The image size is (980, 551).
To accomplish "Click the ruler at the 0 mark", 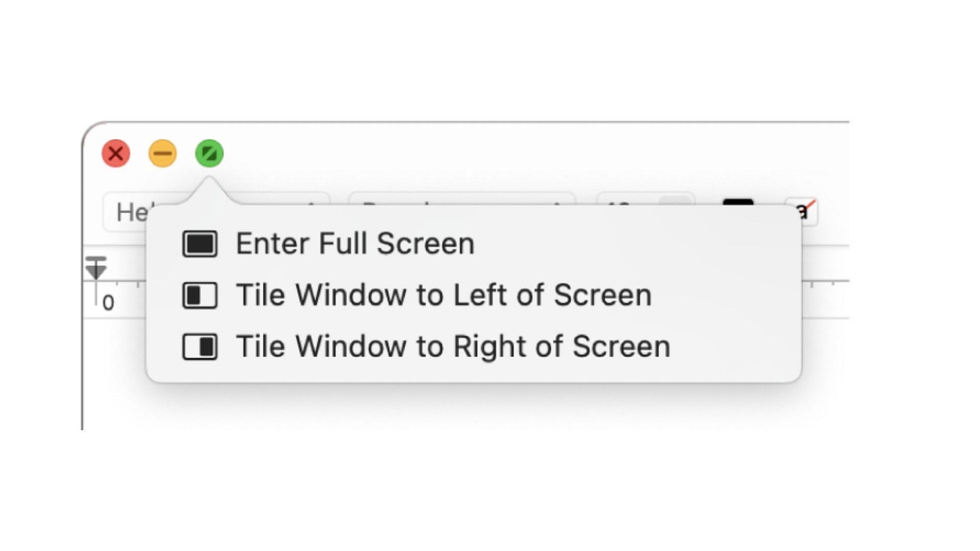I will pyautogui.click(x=108, y=303).
